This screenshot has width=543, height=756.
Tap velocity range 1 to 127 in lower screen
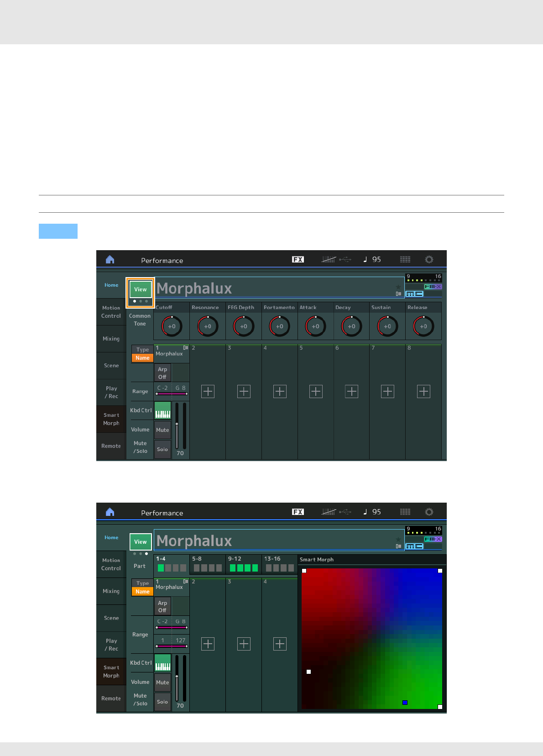pyautogui.click(x=172, y=643)
